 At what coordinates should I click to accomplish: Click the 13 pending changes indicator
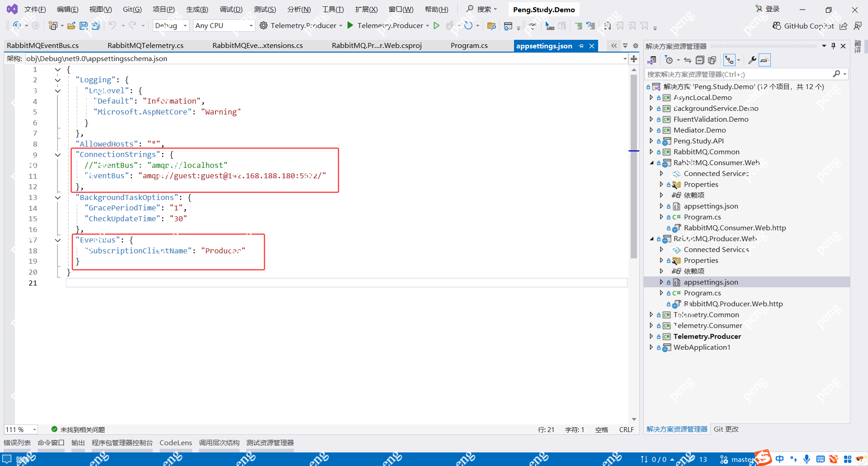click(x=697, y=459)
